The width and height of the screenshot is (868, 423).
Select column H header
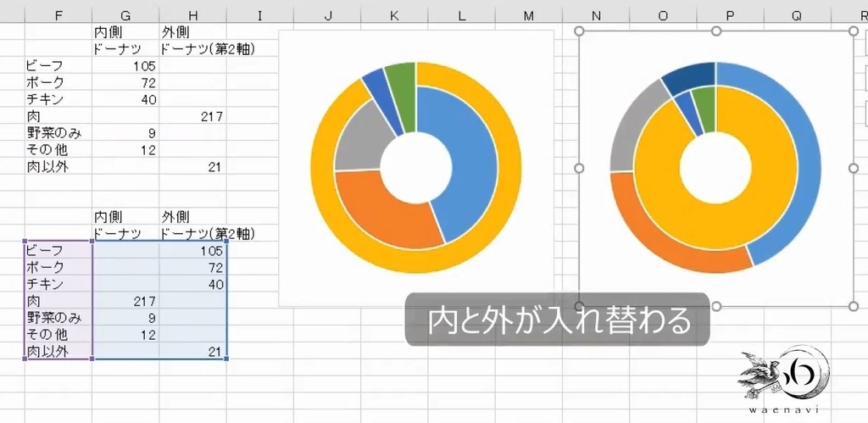[x=192, y=15]
